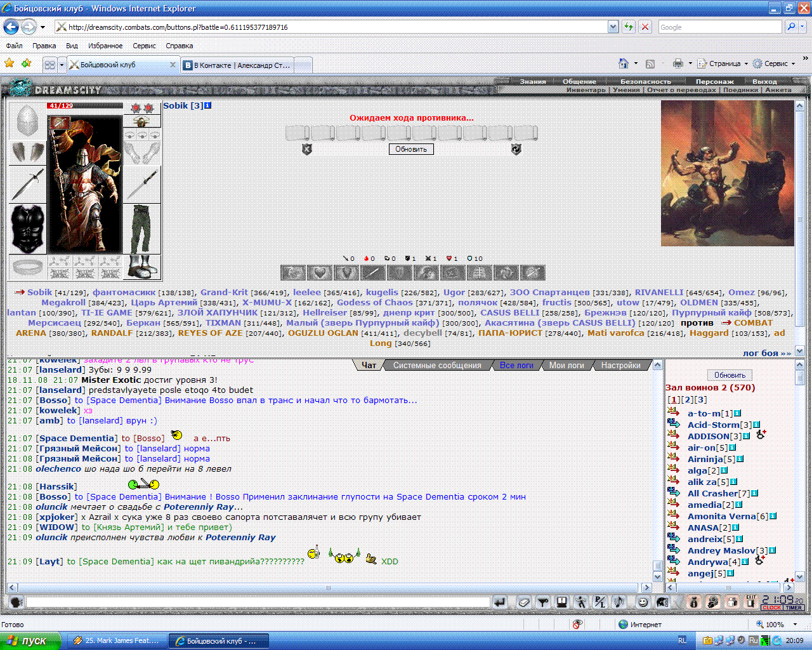The image size is (812, 650).
Task: Click the amulet slot under earrings
Action: point(142,121)
